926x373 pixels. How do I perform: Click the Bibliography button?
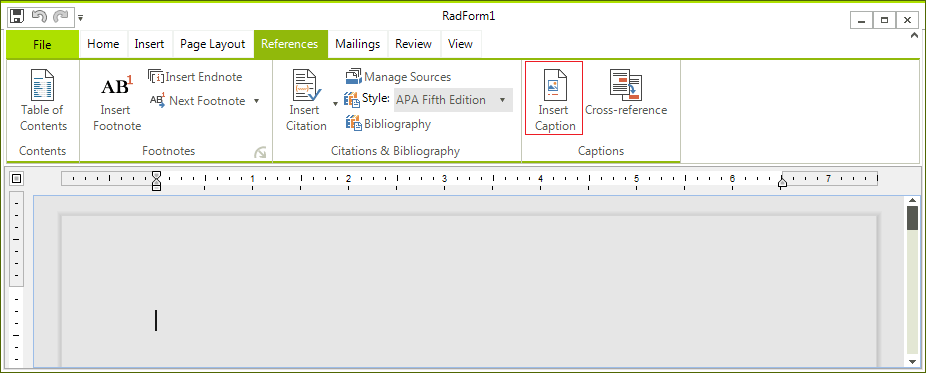(x=388, y=124)
